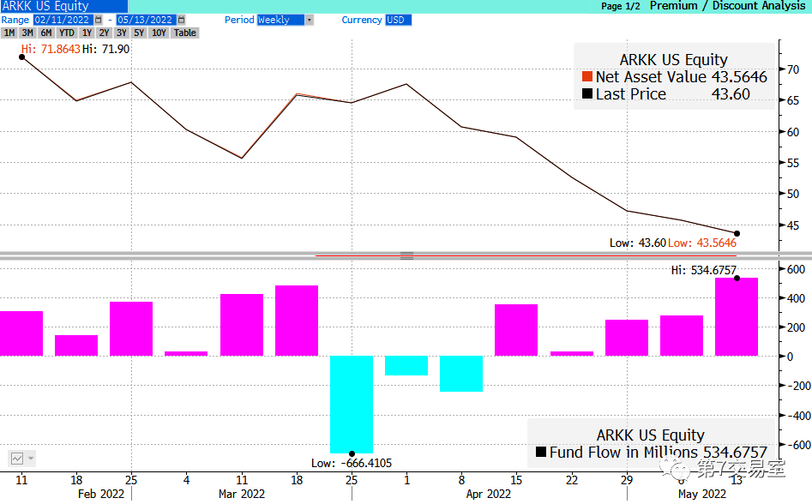812x504 pixels.
Task: Click the May 2022 axis label
Action: 702,495
